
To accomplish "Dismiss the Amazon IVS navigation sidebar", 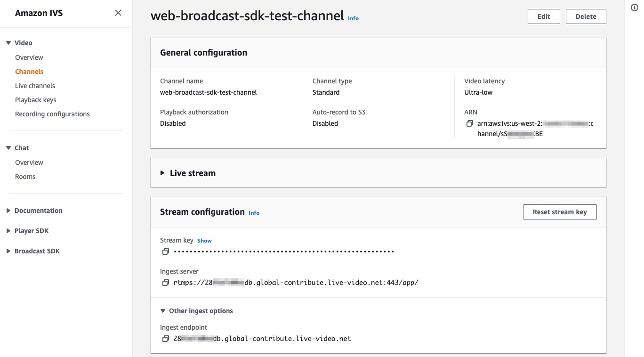I will (118, 13).
